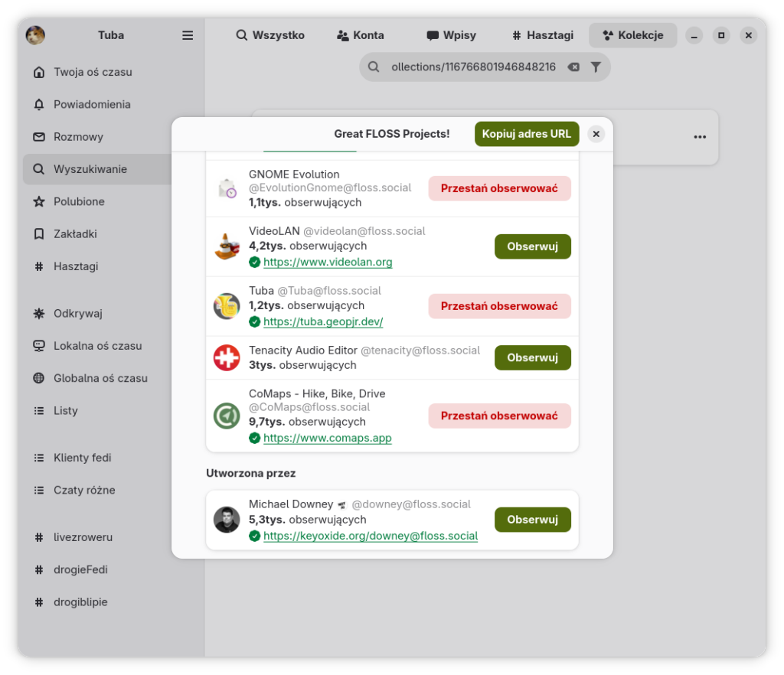Open keyoxide.org downey link
Viewport: 784px width, 675px height.
371,536
